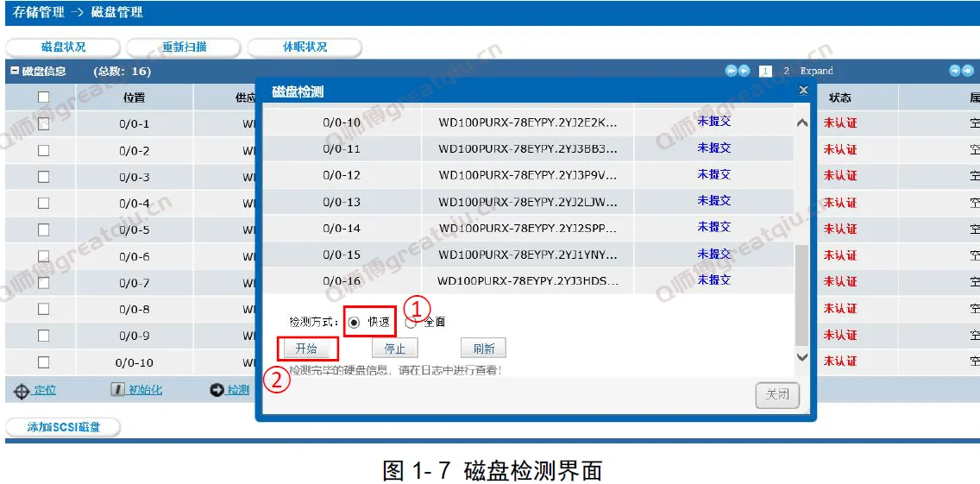The height and width of the screenshot is (484, 980).
Task: Click the Expand link in the pagination bar
Action: click(x=816, y=71)
